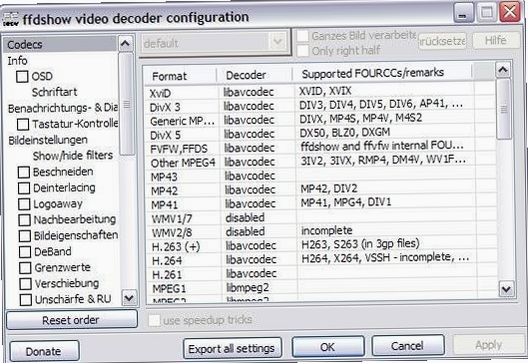This screenshot has width=528, height=363.
Task: Click the left panel's vertical scrollbar thumb
Action: (127, 104)
